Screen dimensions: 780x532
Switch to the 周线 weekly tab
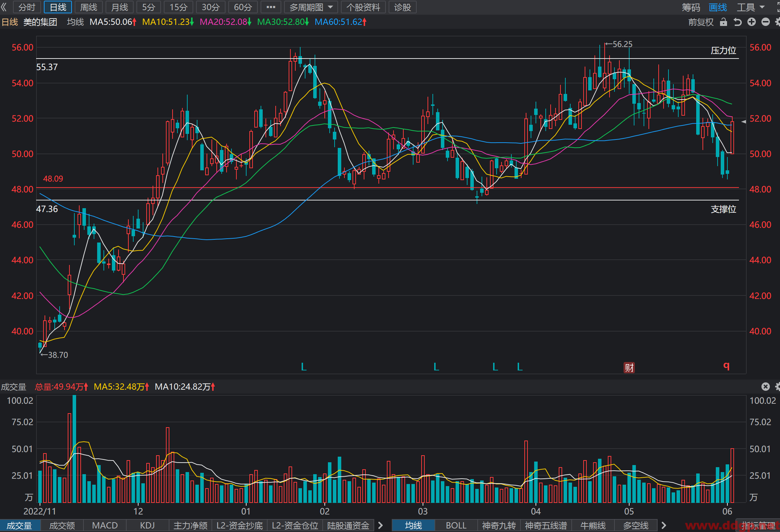tap(89, 7)
